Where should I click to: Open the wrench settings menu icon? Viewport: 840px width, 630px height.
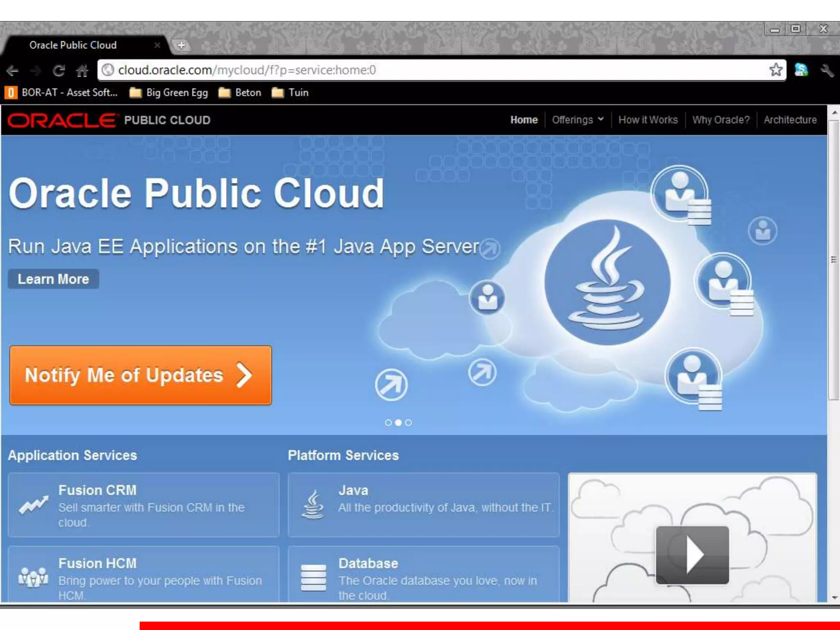[827, 71]
